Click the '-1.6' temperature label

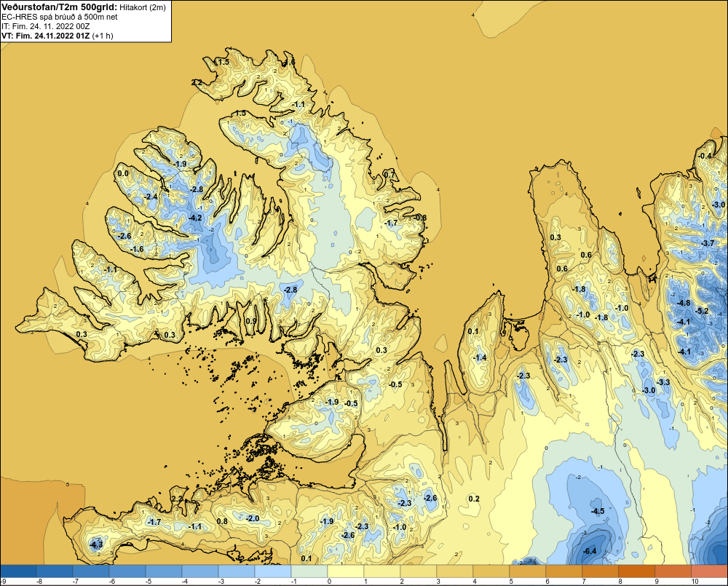pos(137,249)
